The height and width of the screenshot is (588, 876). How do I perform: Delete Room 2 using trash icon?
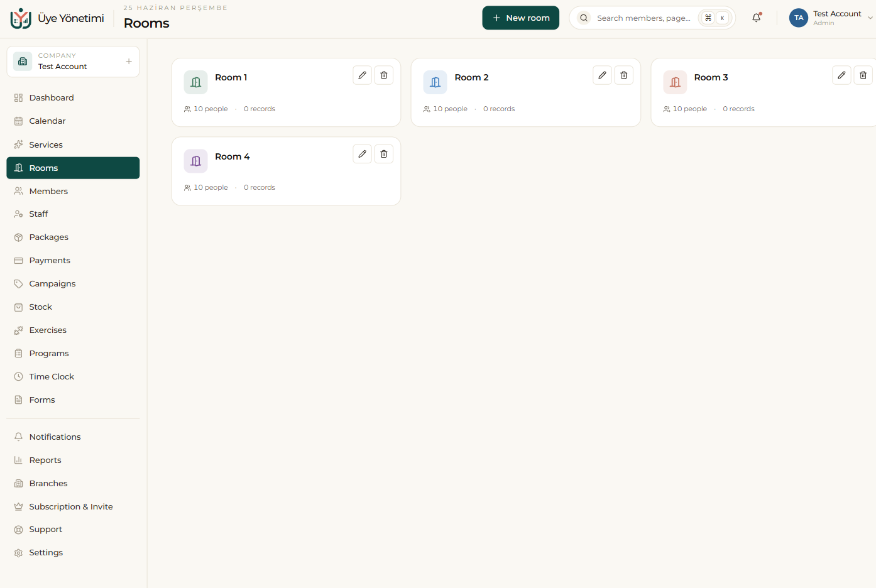[x=624, y=75]
